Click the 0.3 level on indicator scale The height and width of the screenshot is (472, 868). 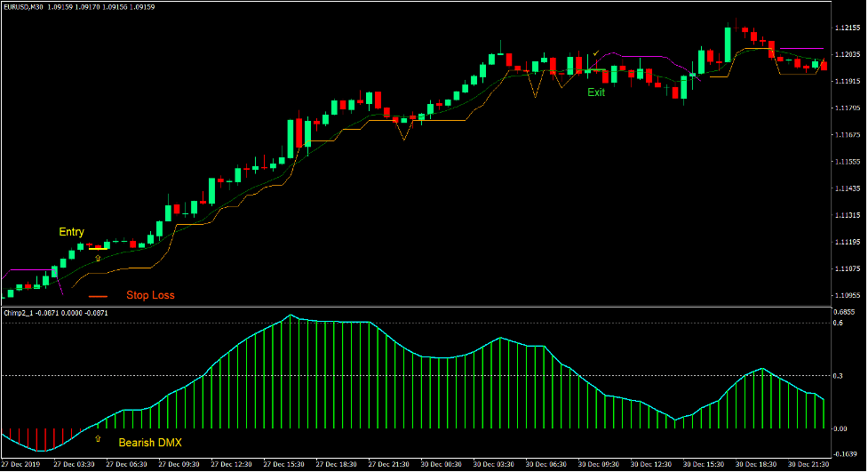(840, 376)
